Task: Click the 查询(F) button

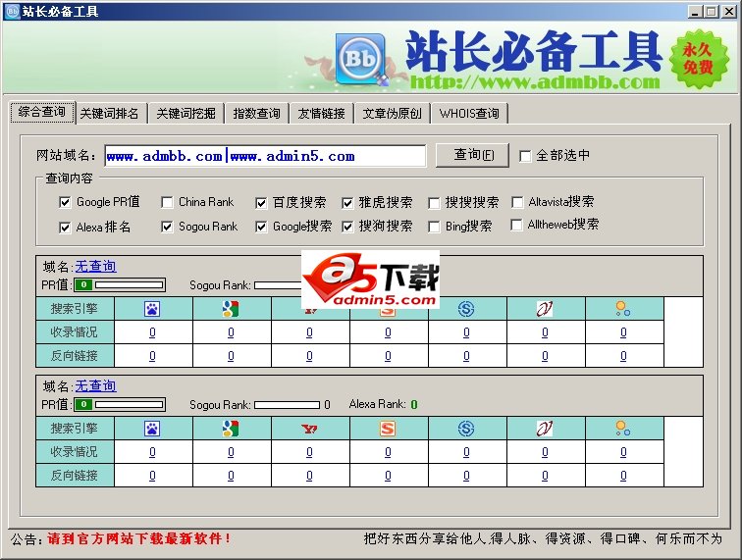Action: pos(472,155)
